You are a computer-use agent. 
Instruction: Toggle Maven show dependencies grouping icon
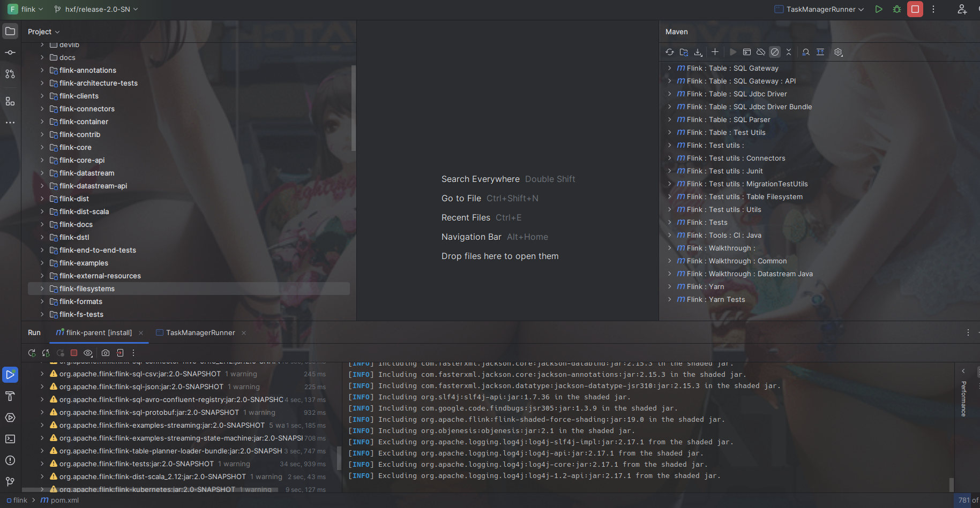[x=820, y=52]
